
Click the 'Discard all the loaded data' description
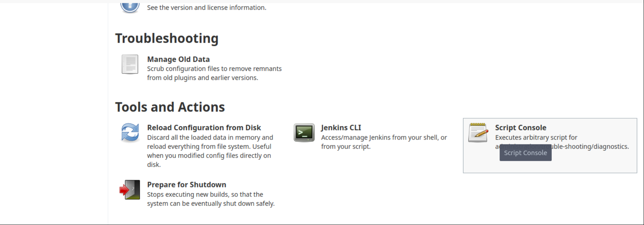(x=210, y=151)
